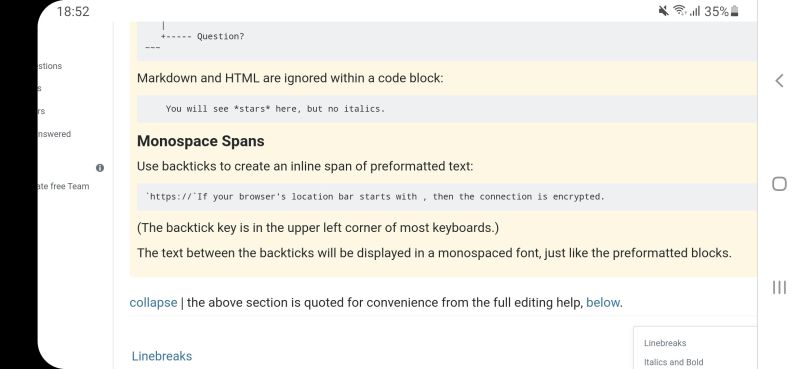Open the Unanswered sidebar item
This screenshot has height=369, width=800.
55,134
